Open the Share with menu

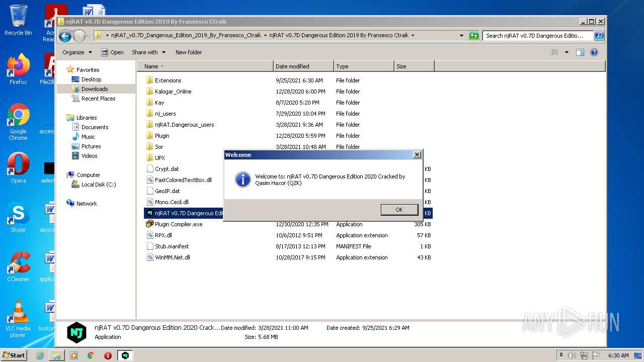tap(148, 52)
